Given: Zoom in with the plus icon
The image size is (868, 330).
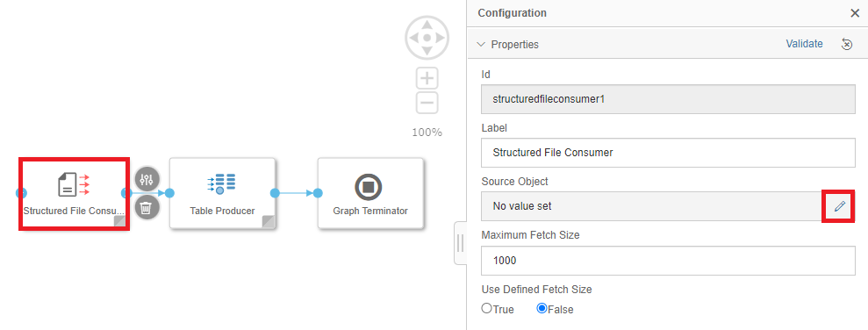Looking at the screenshot, I should coord(427,79).
